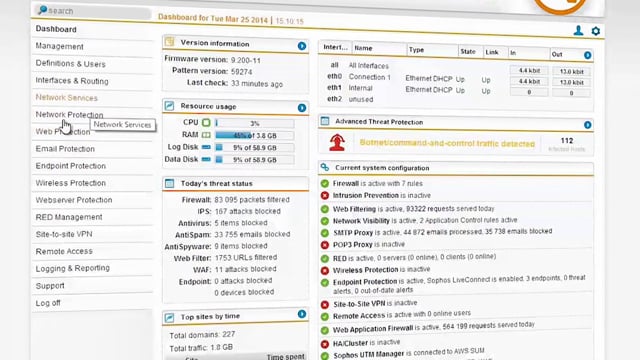The width and height of the screenshot is (640, 360).
Task: Open Wireless Protection menu item
Action: click(71, 183)
